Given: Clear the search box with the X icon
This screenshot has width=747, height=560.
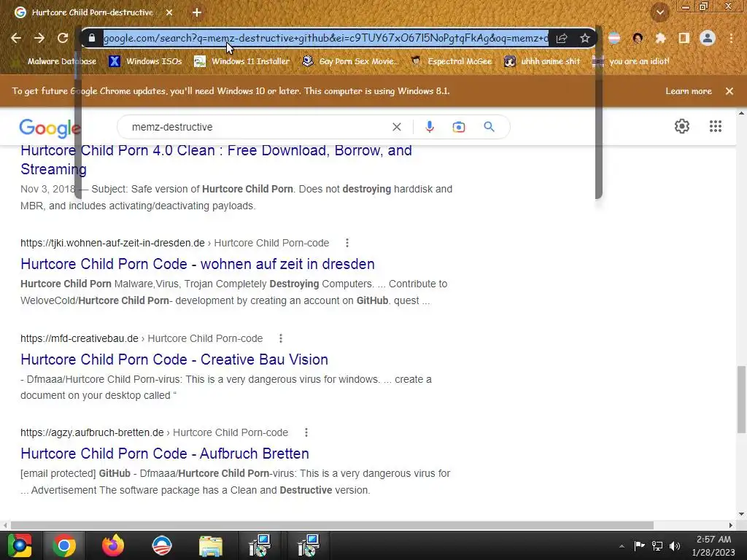Looking at the screenshot, I should click(x=396, y=127).
